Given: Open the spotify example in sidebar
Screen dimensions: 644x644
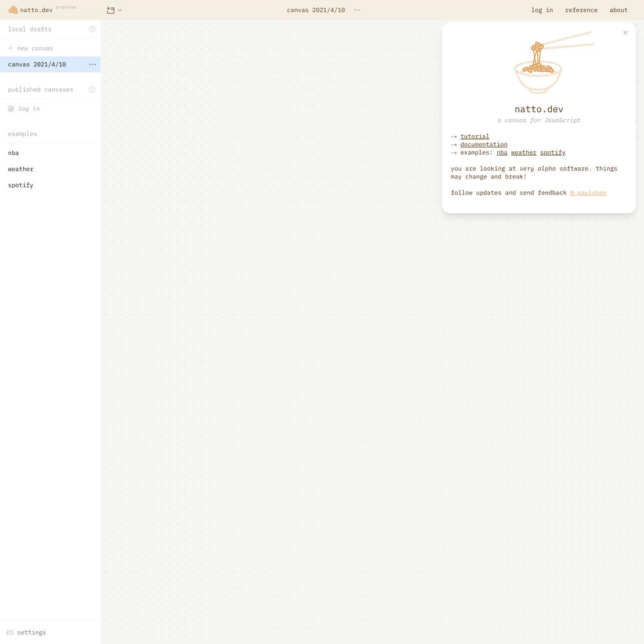Looking at the screenshot, I should point(50,185).
